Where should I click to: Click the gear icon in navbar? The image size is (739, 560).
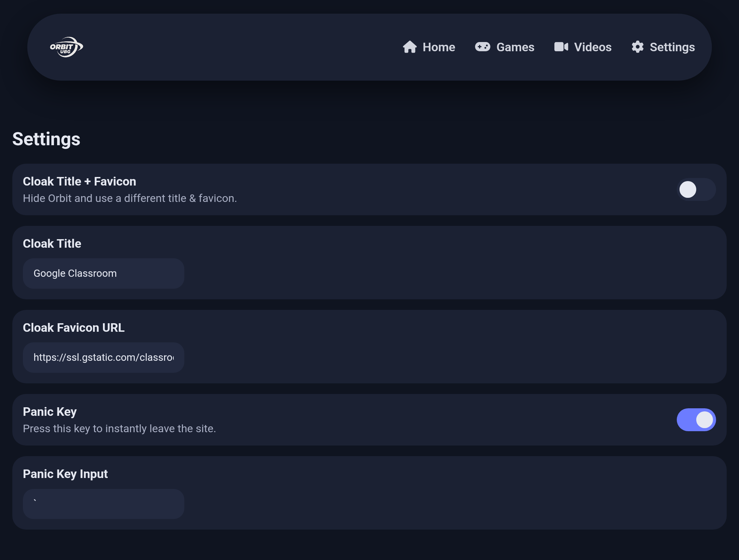(x=637, y=47)
